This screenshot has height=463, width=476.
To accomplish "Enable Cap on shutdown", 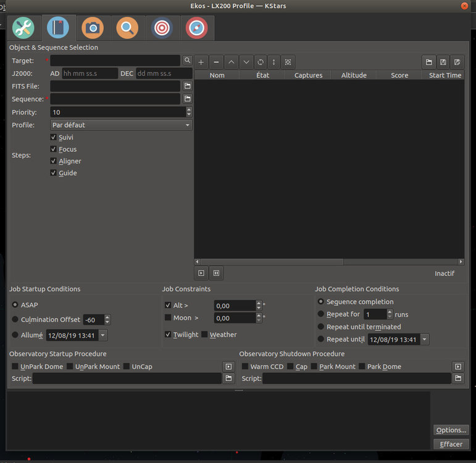I will [x=290, y=366].
